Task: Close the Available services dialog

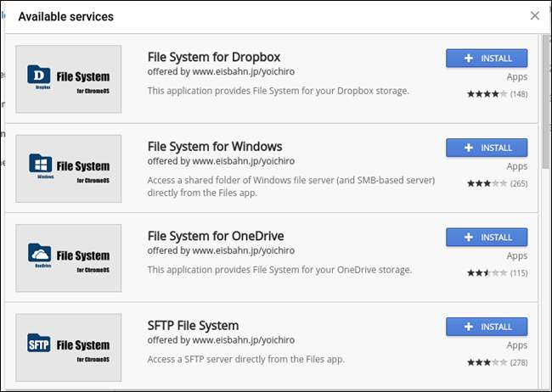Action: click(534, 15)
